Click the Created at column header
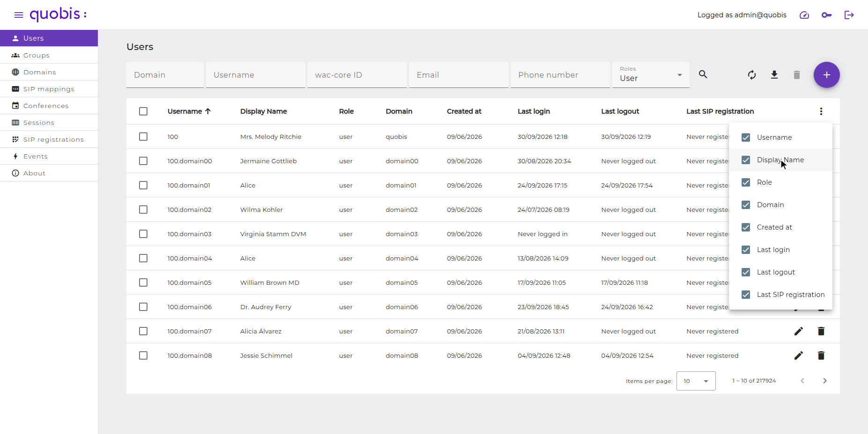868x434 pixels. (464, 111)
